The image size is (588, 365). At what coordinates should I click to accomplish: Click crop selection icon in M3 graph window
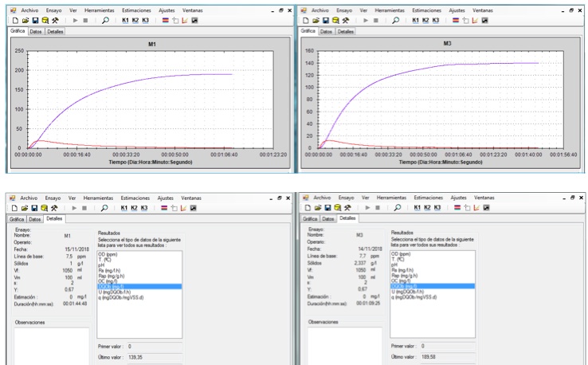[x=465, y=20]
